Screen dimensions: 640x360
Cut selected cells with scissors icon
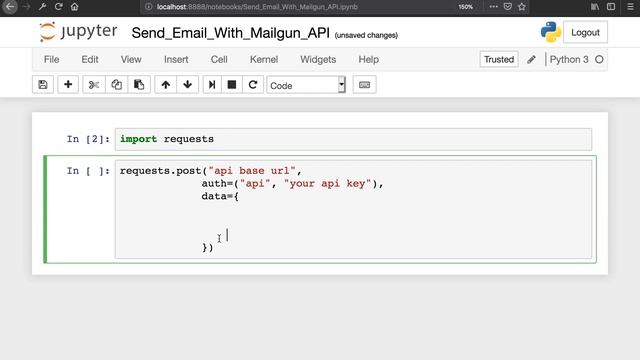[x=94, y=85]
